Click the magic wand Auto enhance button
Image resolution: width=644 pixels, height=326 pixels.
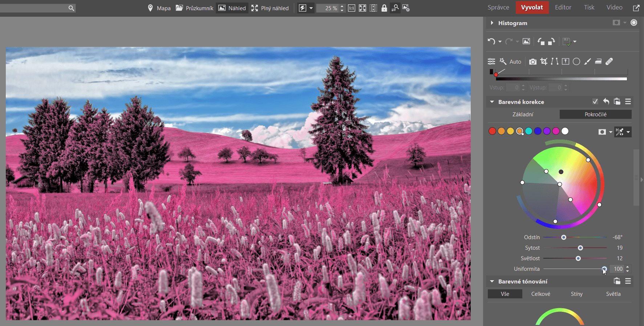point(510,61)
